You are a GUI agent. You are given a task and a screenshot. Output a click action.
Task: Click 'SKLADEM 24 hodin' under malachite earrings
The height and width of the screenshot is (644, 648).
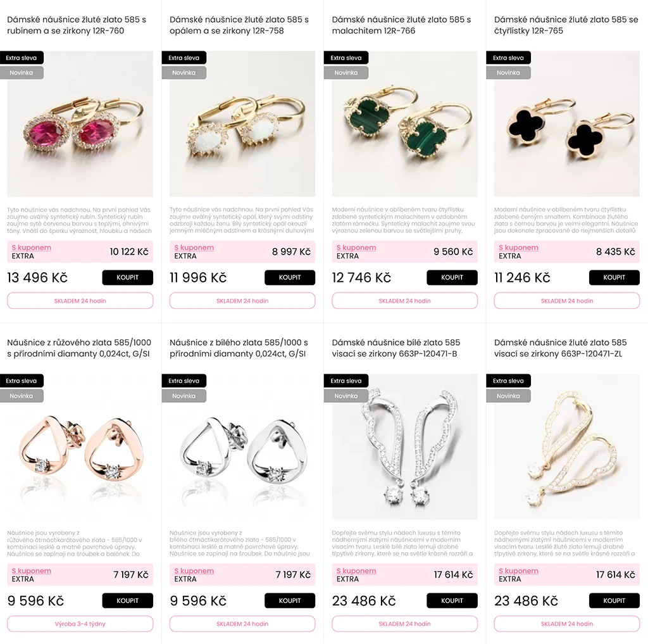[x=404, y=301]
